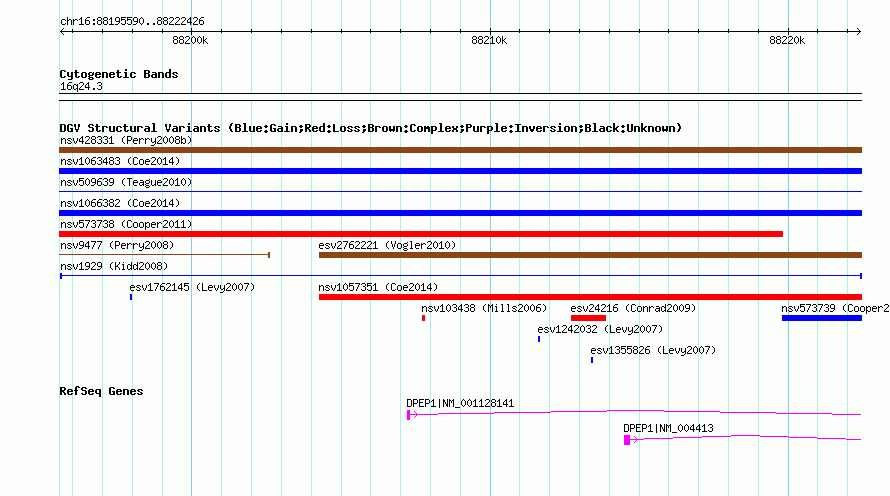Click the RefSeq Genes track title
The width and height of the screenshot is (890, 496).
pyautogui.click(x=101, y=391)
